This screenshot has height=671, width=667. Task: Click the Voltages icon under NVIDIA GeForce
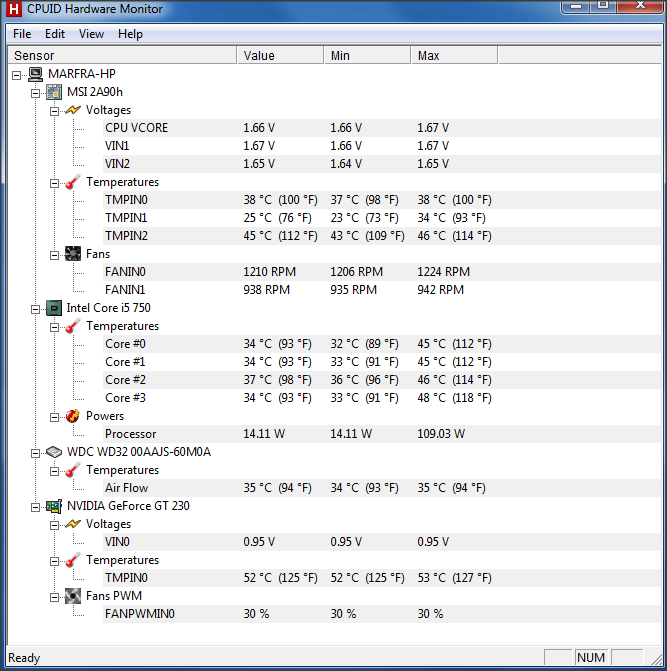tap(73, 524)
